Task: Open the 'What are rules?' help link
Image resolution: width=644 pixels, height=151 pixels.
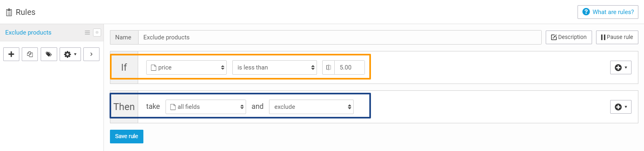Action: click(x=608, y=12)
